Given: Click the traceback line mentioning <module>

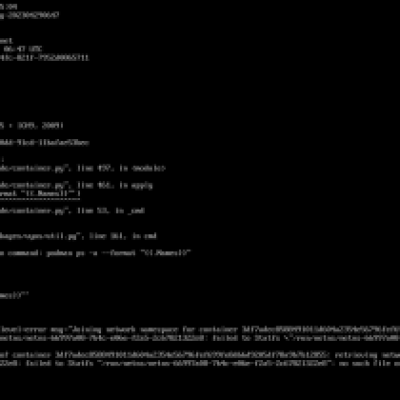Looking at the screenshot, I should pos(82,168).
